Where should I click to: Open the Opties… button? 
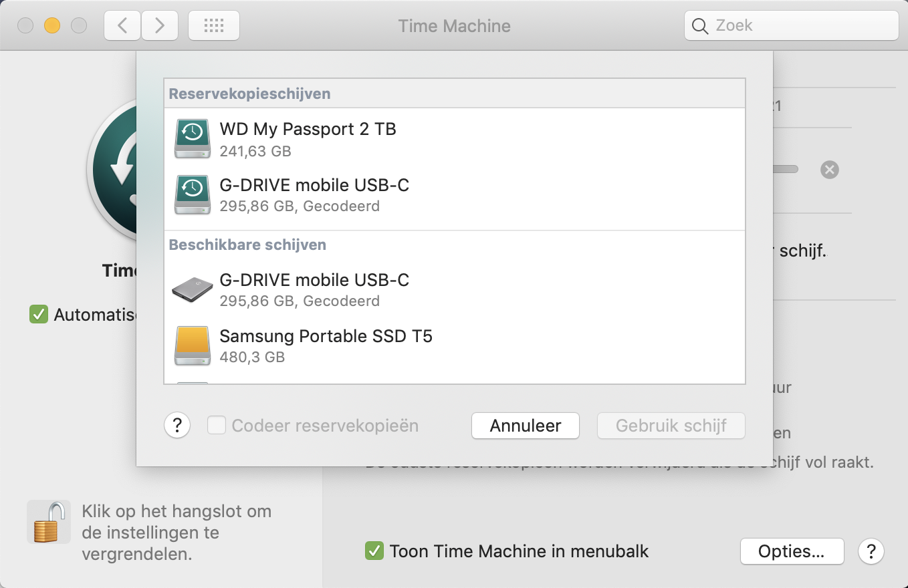[792, 551]
